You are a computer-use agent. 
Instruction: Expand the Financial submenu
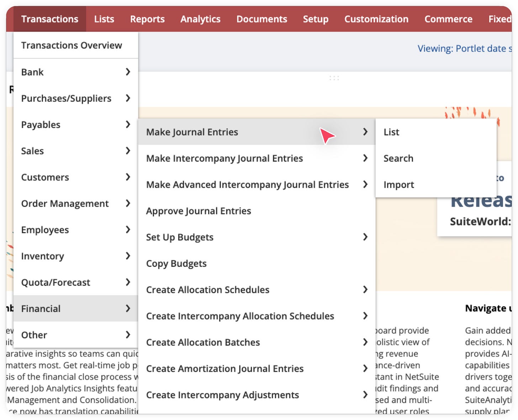pos(76,309)
